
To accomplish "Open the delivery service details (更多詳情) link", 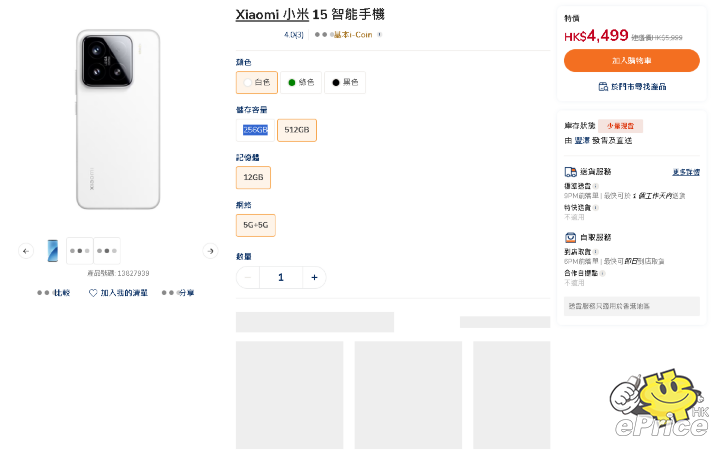I will tap(685, 172).
